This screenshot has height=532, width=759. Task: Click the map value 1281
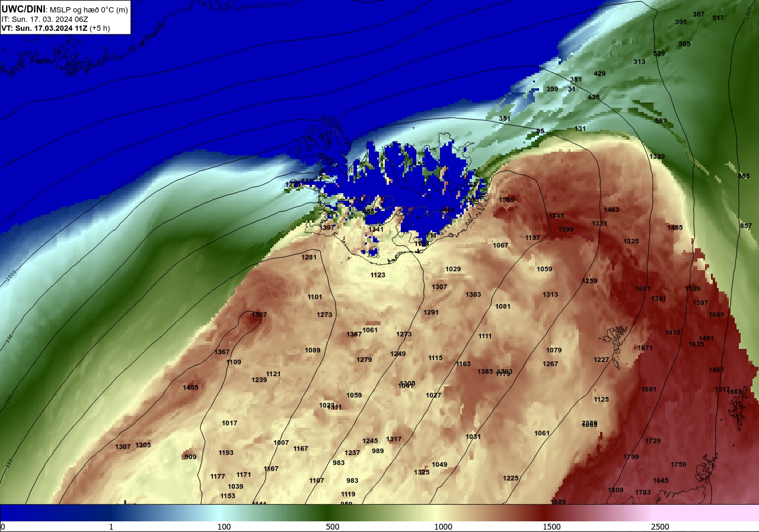point(309,257)
